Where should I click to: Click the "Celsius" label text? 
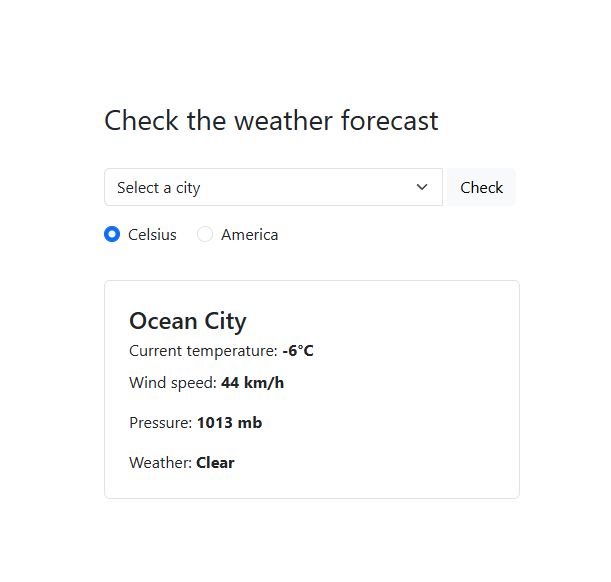click(152, 235)
